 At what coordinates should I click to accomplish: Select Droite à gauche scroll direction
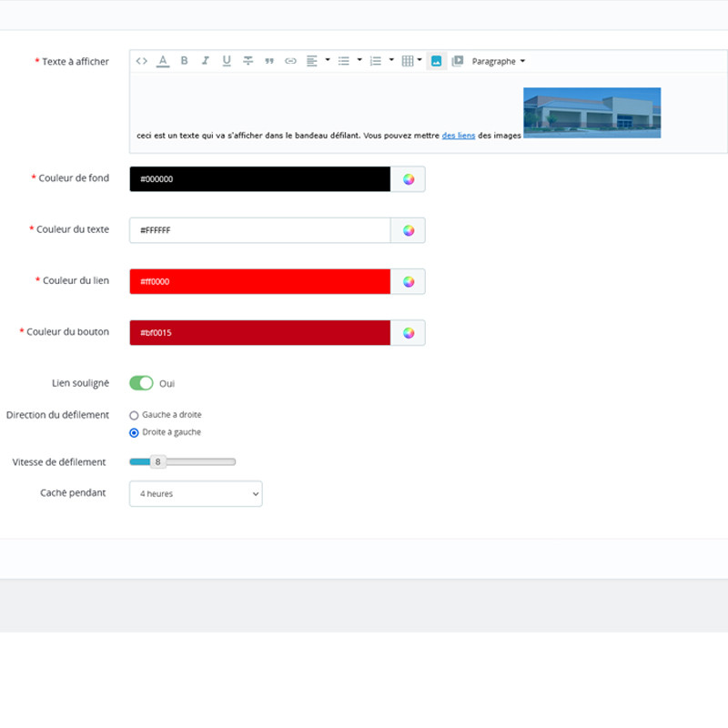point(135,433)
